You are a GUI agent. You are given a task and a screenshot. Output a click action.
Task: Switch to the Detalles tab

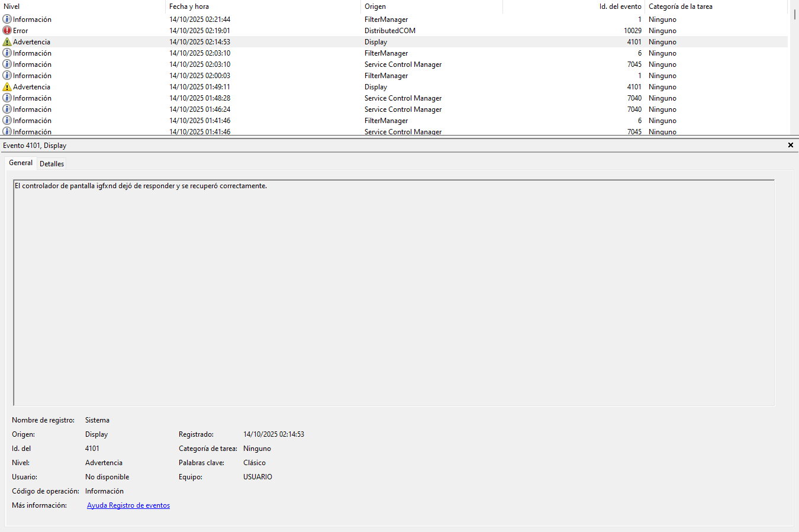51,164
